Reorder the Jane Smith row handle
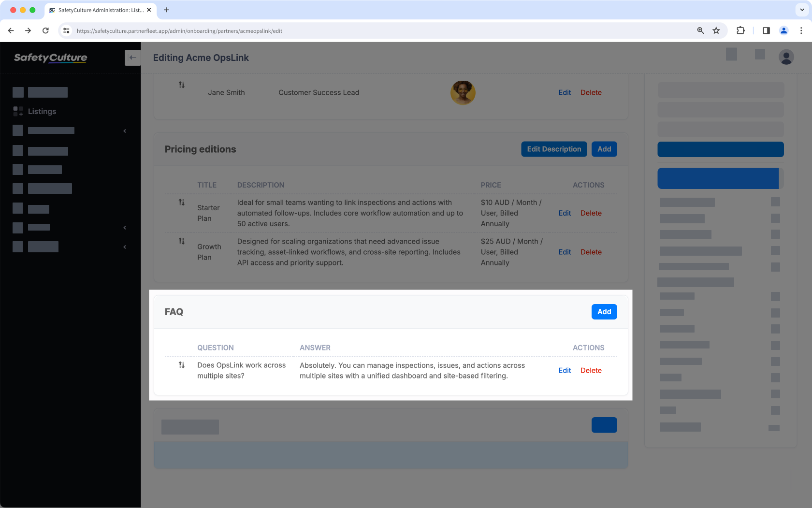Viewport: 812px width, 508px height. (182, 85)
